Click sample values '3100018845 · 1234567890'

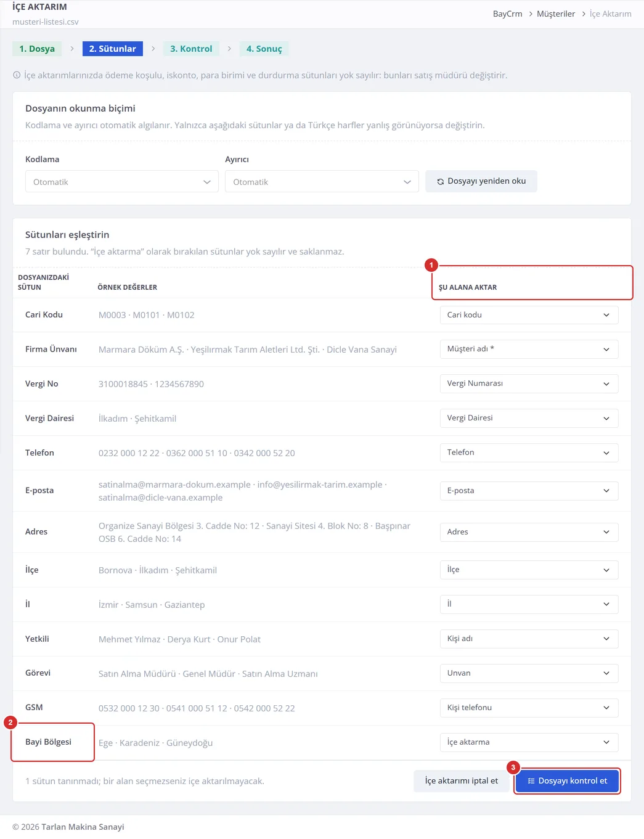pyautogui.click(x=151, y=384)
